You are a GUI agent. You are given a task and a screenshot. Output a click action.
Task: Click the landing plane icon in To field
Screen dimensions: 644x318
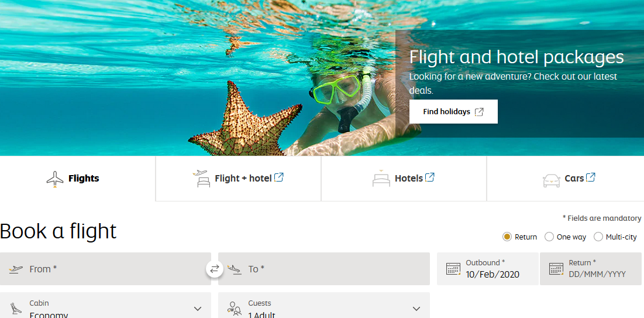point(235,269)
